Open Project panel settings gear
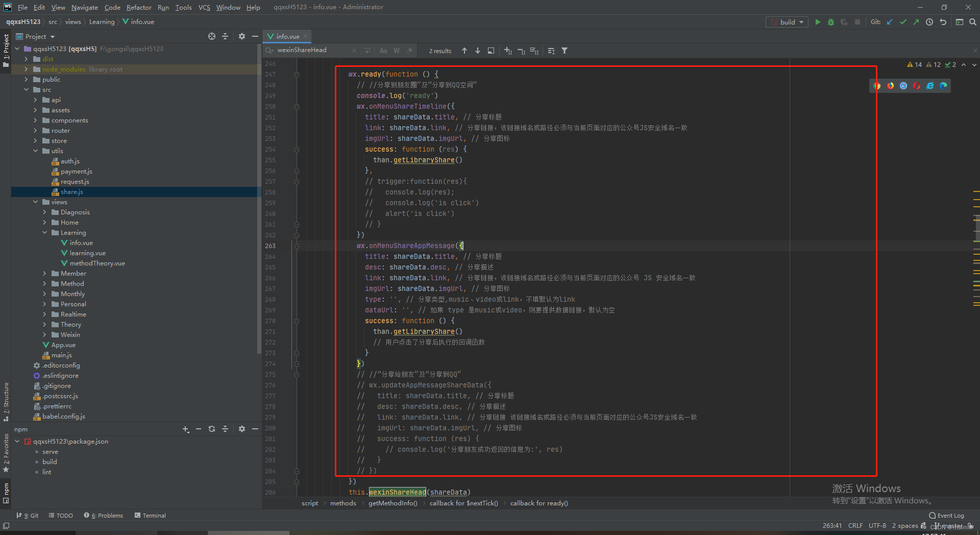 pos(242,36)
